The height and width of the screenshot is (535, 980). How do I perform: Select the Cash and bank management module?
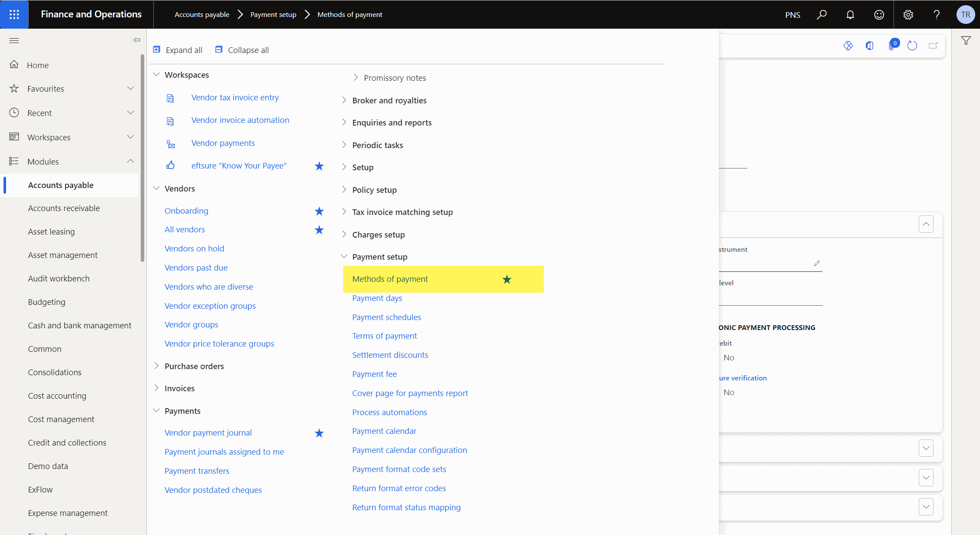pyautogui.click(x=79, y=325)
